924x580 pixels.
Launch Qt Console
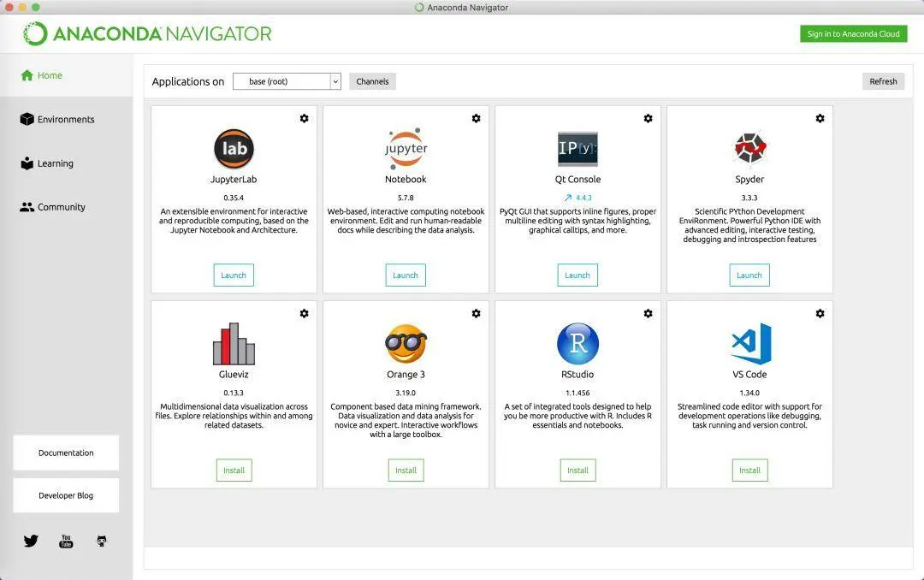(577, 275)
